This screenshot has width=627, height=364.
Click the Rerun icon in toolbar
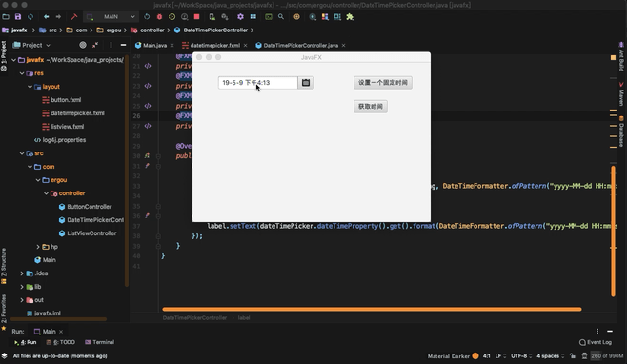point(147,17)
